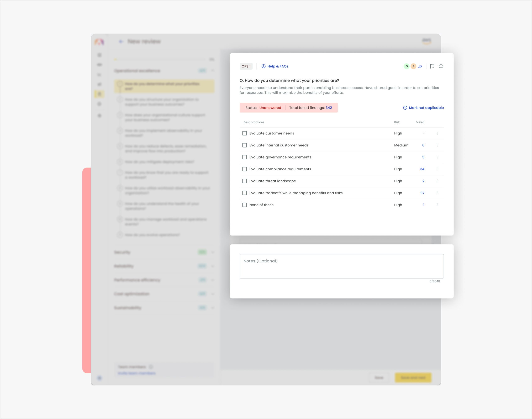The width and height of the screenshot is (532, 419).
Task: Click the Invite team members link
Action: point(137,373)
